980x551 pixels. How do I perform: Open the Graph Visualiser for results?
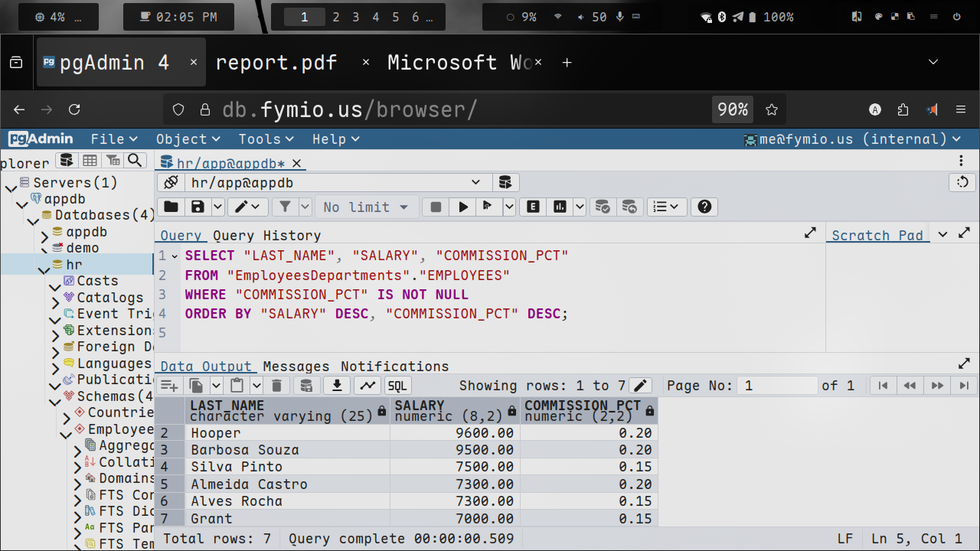click(368, 386)
